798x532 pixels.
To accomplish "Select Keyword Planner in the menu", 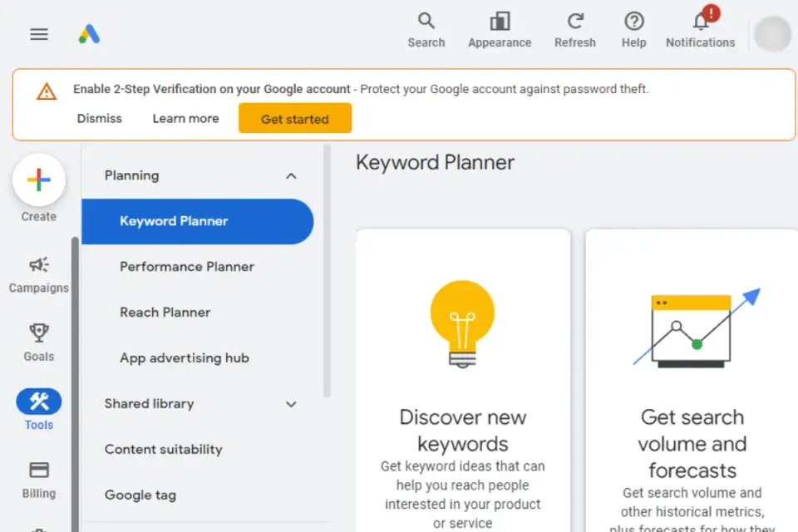I will 198,221.
